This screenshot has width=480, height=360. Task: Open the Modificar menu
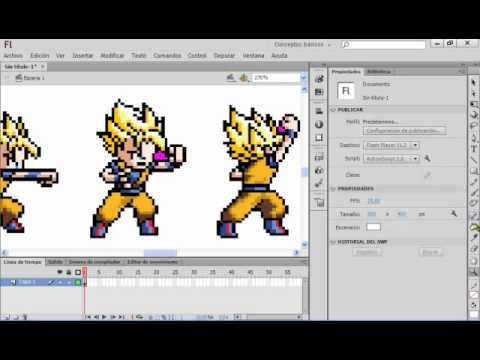pos(112,55)
